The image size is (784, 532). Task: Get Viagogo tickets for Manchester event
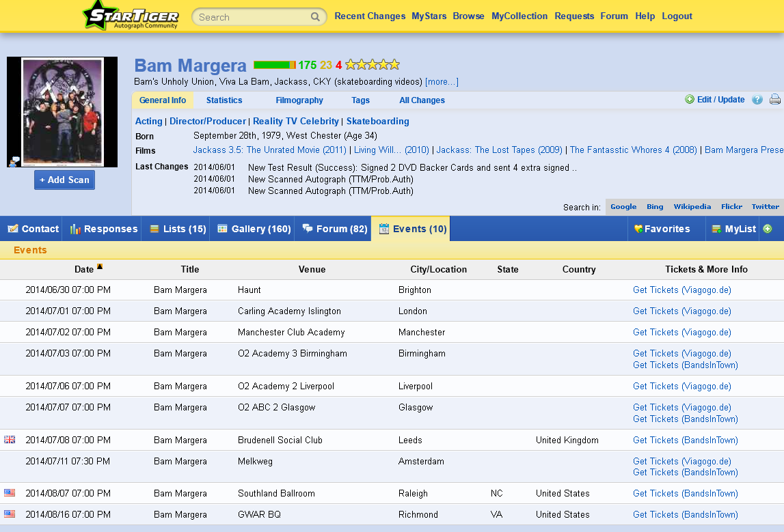682,332
